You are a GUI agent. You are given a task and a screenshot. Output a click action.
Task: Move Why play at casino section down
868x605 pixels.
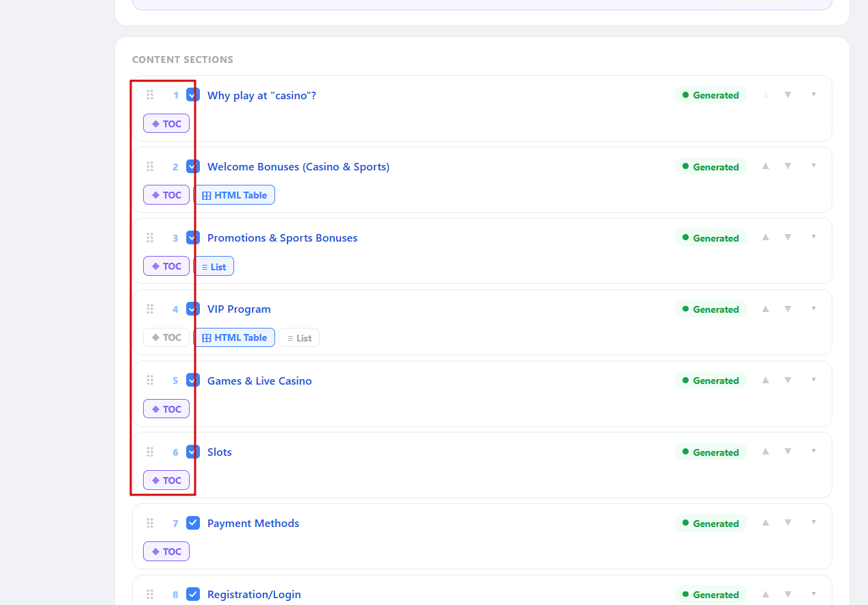pos(788,94)
